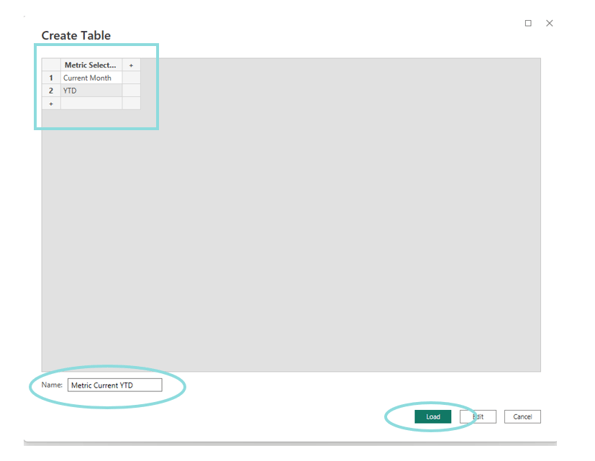Select the Current Month cell

(91, 78)
